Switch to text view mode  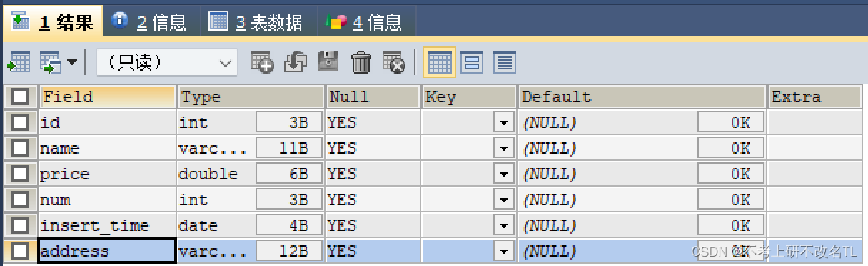pyautogui.click(x=505, y=63)
